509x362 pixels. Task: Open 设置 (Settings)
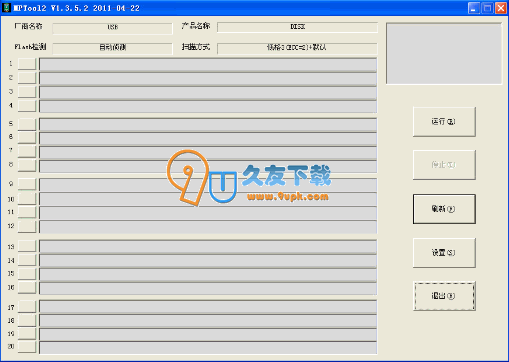tap(444, 253)
